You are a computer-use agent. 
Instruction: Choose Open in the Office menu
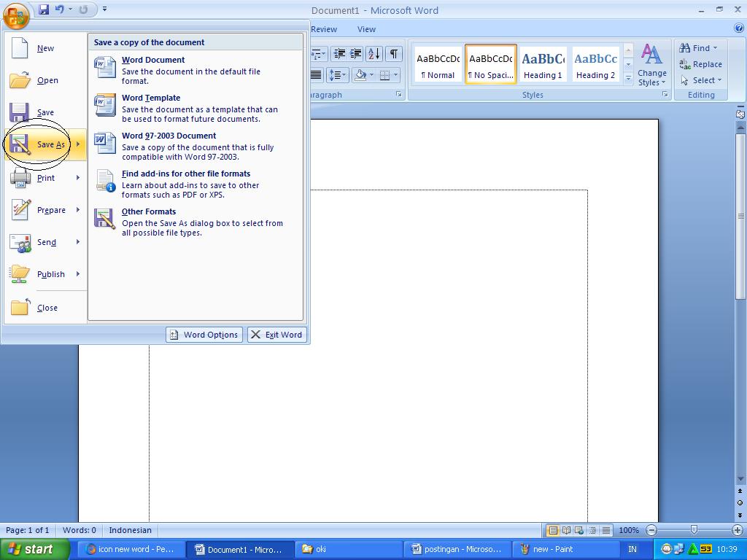point(45,80)
